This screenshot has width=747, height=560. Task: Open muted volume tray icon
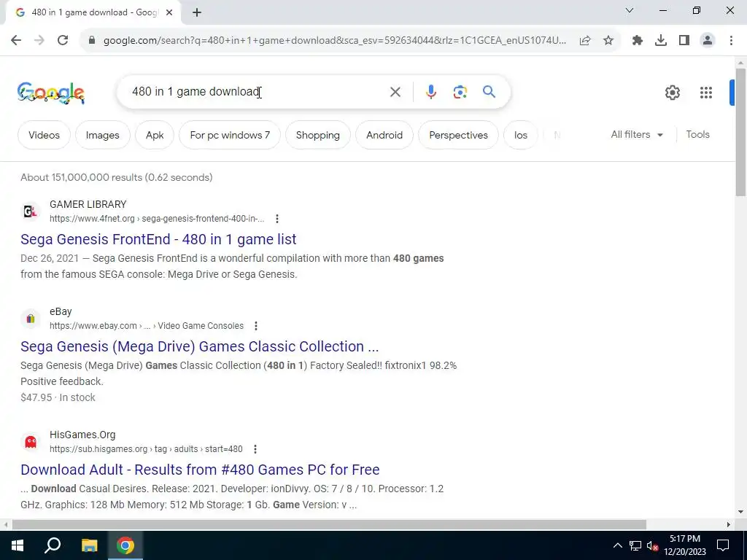pos(652,545)
